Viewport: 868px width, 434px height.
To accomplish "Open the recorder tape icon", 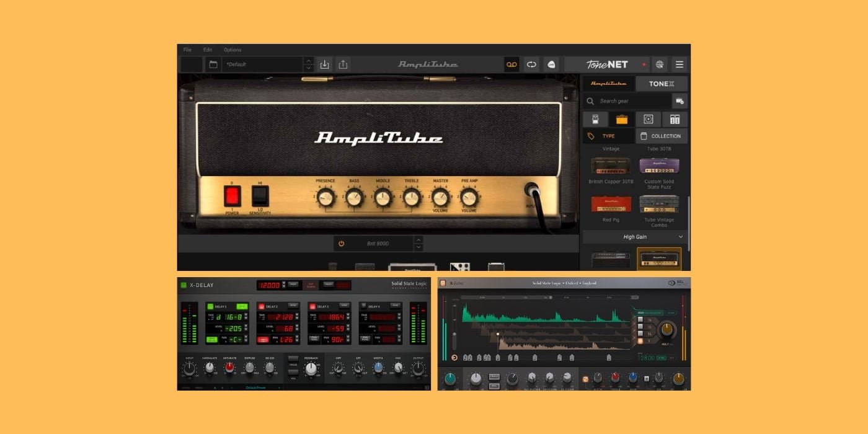I will tap(511, 64).
